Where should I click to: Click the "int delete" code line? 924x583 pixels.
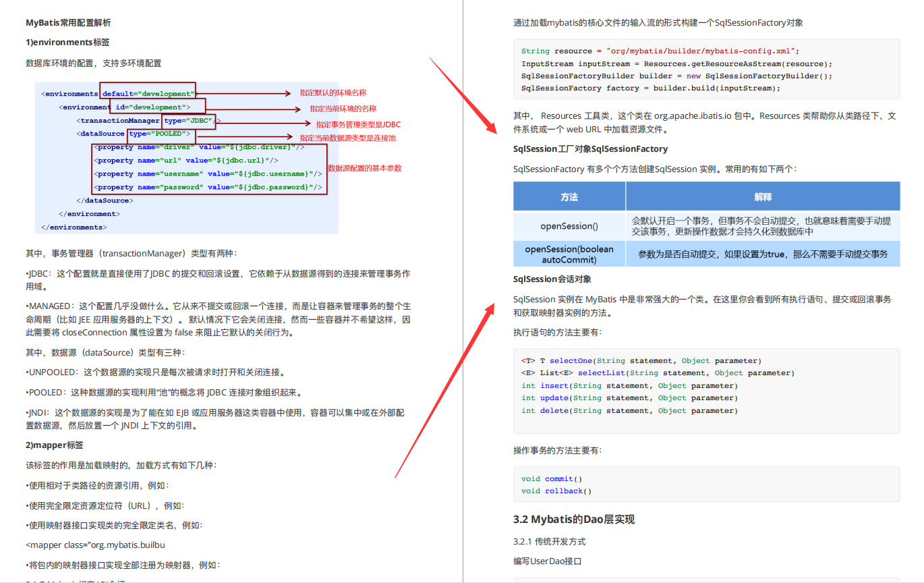630,410
